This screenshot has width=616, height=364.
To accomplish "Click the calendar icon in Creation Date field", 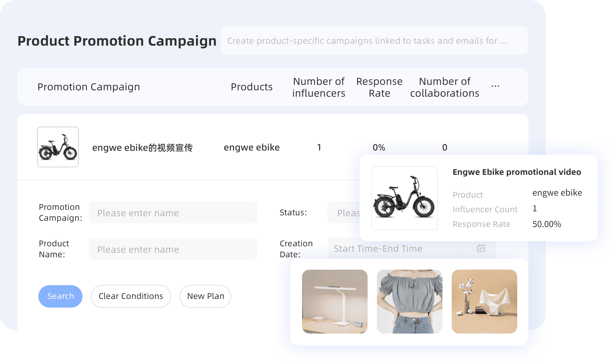I will point(481,248).
